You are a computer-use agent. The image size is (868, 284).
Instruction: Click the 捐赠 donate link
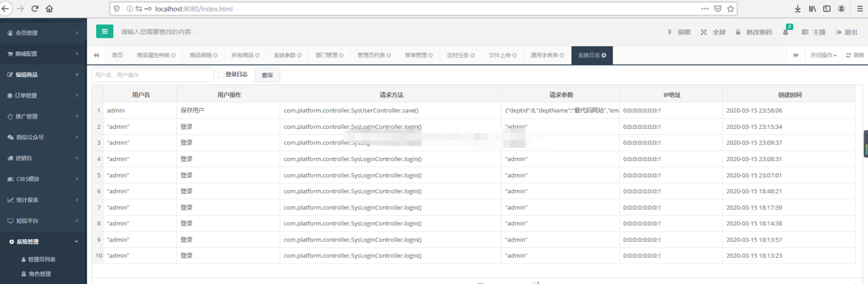[x=679, y=32]
